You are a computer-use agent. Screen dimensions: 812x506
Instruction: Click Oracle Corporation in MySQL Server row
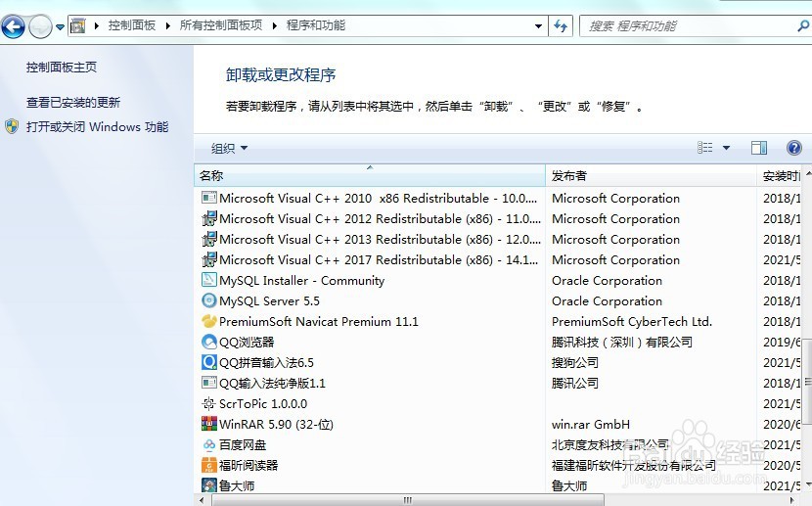(607, 300)
